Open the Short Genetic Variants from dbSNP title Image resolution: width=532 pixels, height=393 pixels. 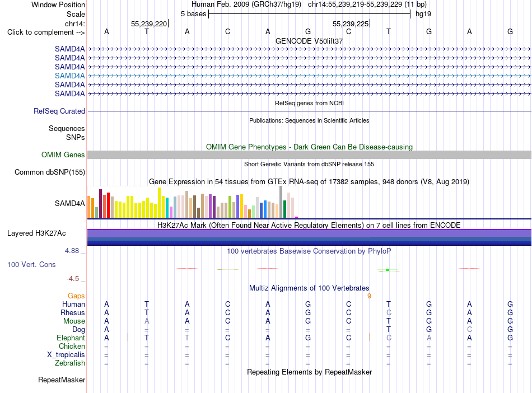(309, 164)
